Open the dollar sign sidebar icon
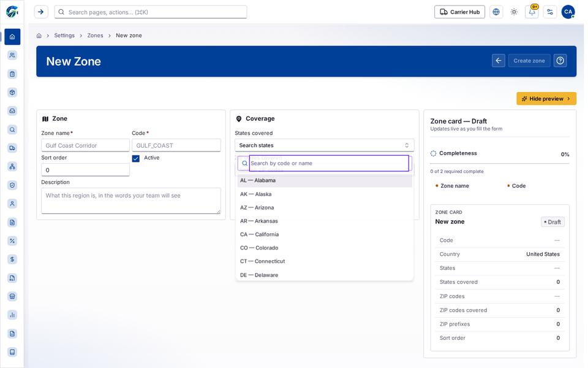Viewport: 588px width, 368px height. (12, 259)
